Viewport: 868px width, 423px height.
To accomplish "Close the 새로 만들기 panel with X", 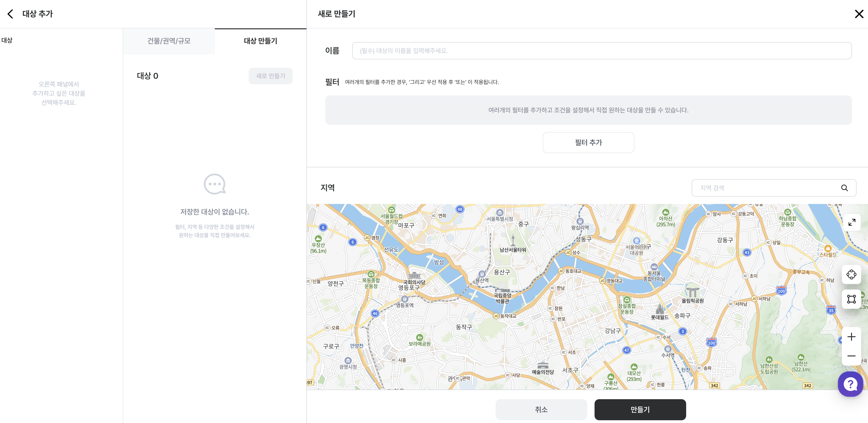I will [x=859, y=14].
